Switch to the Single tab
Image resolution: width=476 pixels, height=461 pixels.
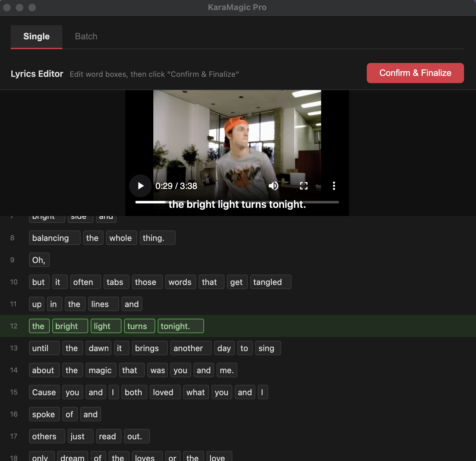[37, 37]
